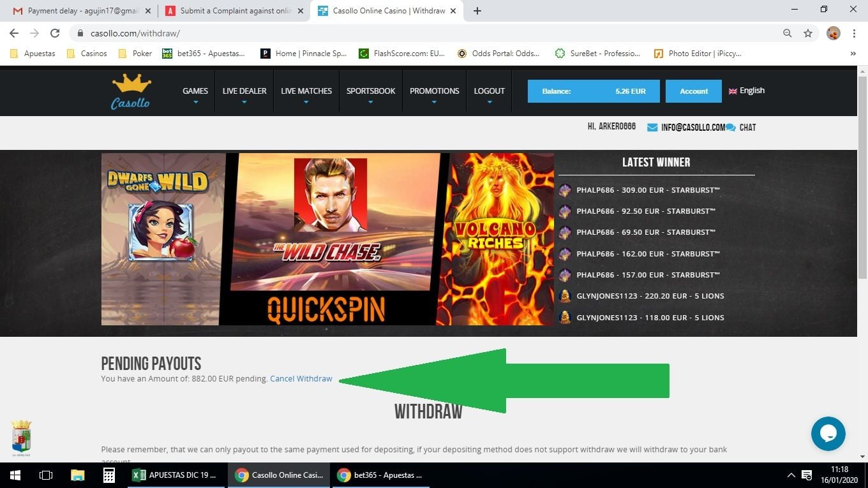Click the English flag icon
The width and height of the screenshot is (868, 488).
click(x=733, y=91)
